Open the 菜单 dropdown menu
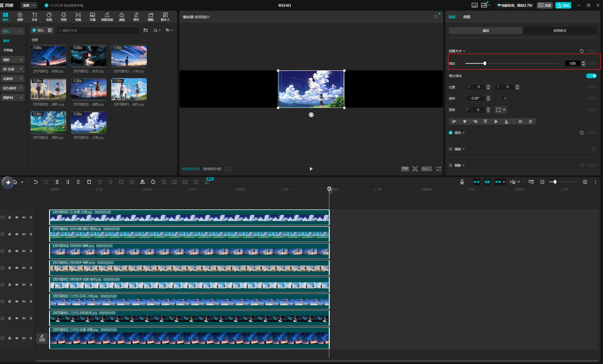603x364 pixels. (29, 5)
